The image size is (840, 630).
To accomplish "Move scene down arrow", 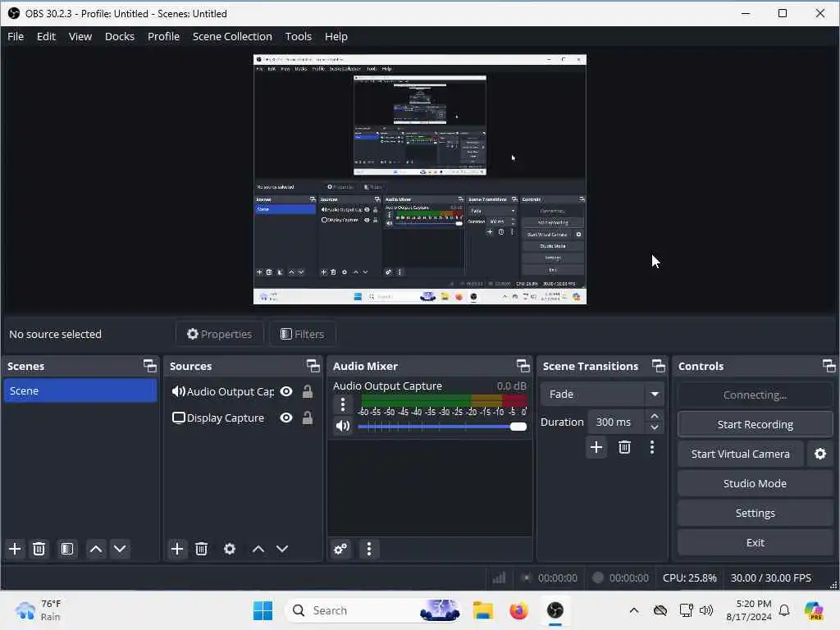I will pos(120,549).
